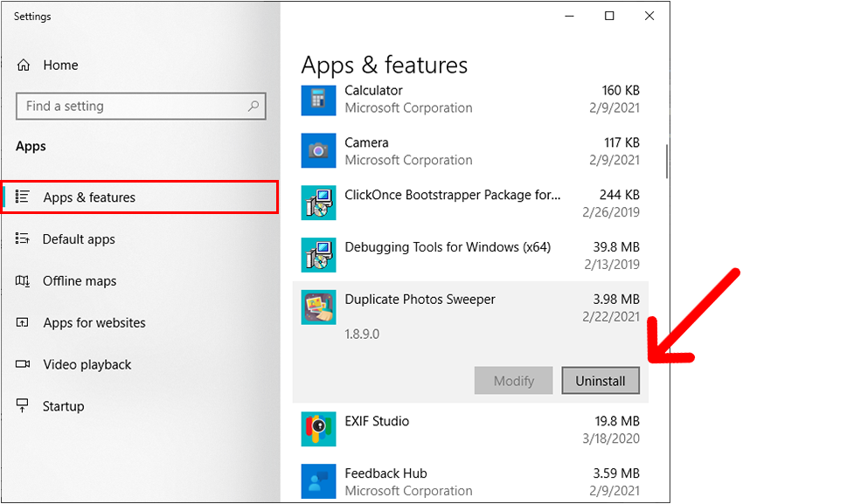Click the Home house icon

(24, 66)
